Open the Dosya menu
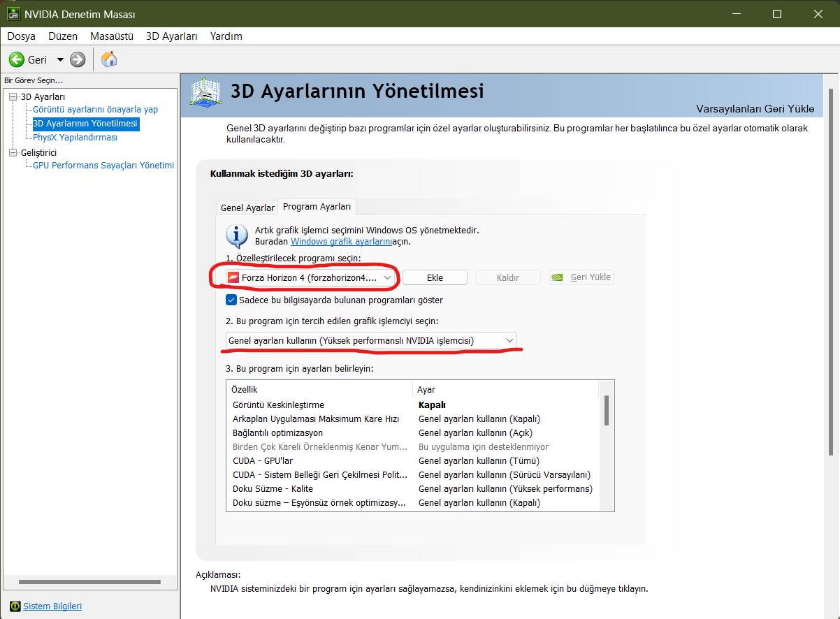The image size is (840, 619). [21, 36]
